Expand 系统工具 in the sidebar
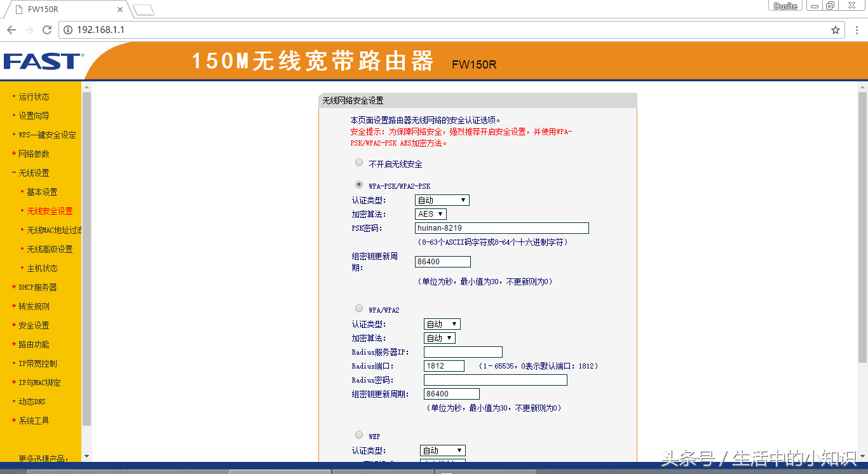The image size is (868, 474). point(34,421)
